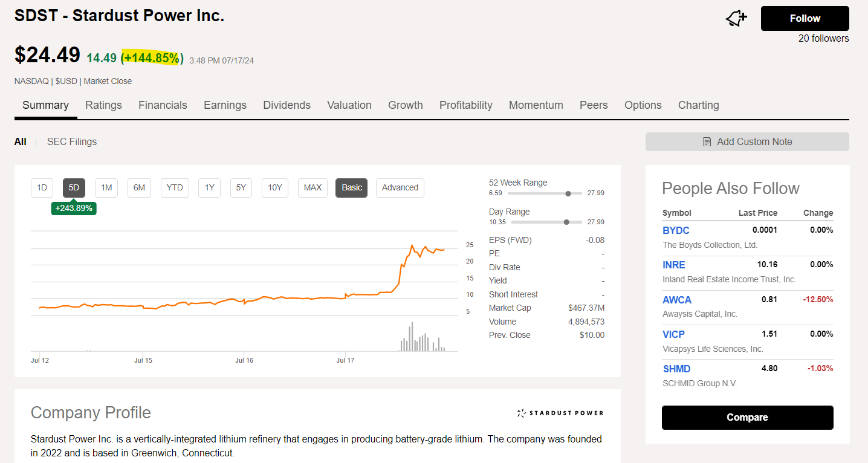Show the MAX chart history

coord(313,187)
